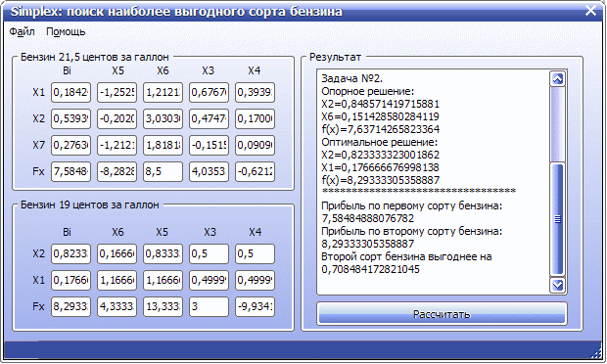Click the result line X2=0,848571419715881
This screenshot has height=364, width=607.
[x=380, y=104]
